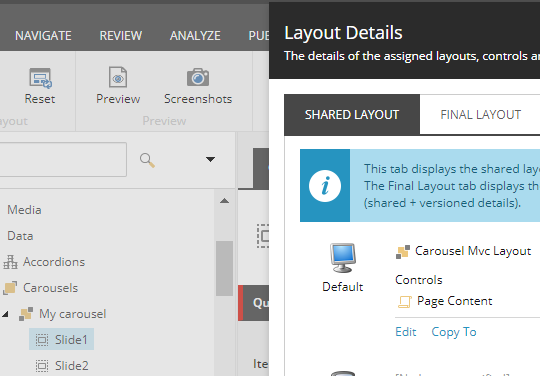Open the search options dropdown arrow

pos(210,159)
